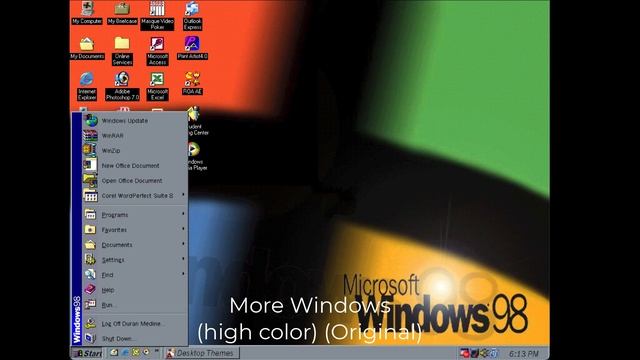
Task: Expand the Favorites submenu
Action: pos(135,230)
